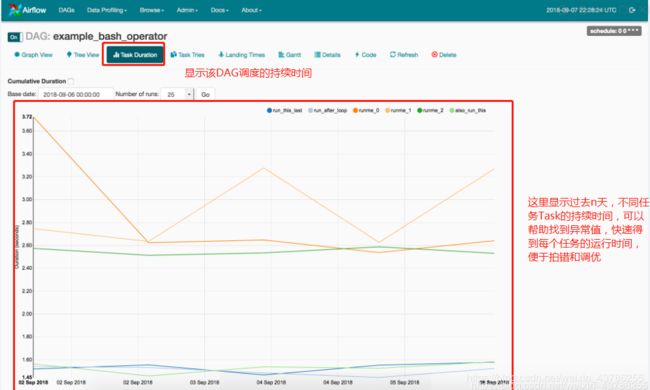Toggle run_this_last legend series
650x390 pixels.
tap(284, 110)
